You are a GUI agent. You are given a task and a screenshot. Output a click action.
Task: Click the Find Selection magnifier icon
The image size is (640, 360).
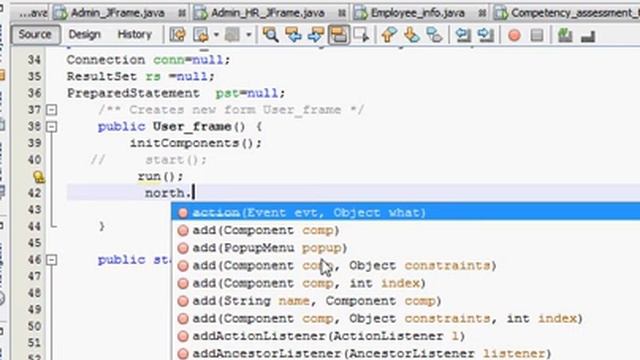(270, 35)
